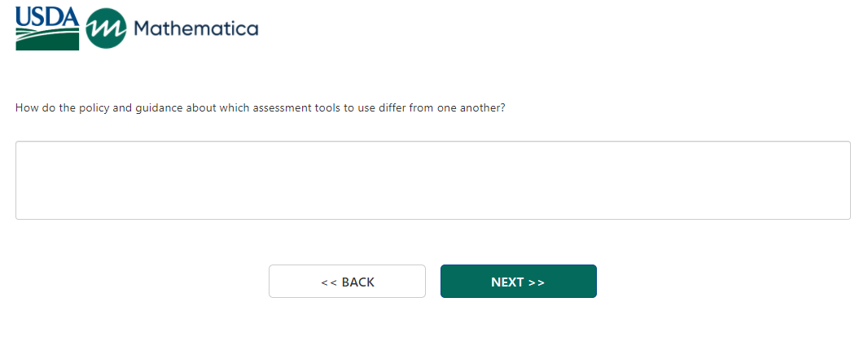Click the USDA logo

pyautogui.click(x=47, y=28)
